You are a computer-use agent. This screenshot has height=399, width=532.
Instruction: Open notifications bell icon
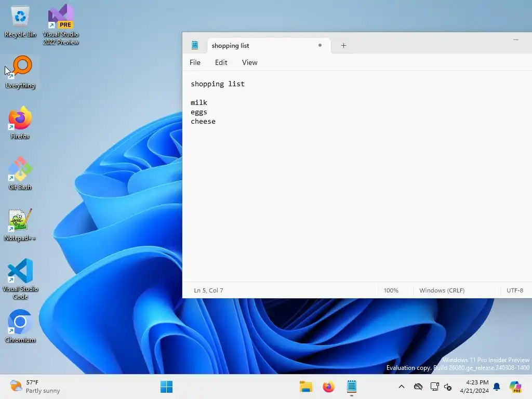pos(497,387)
